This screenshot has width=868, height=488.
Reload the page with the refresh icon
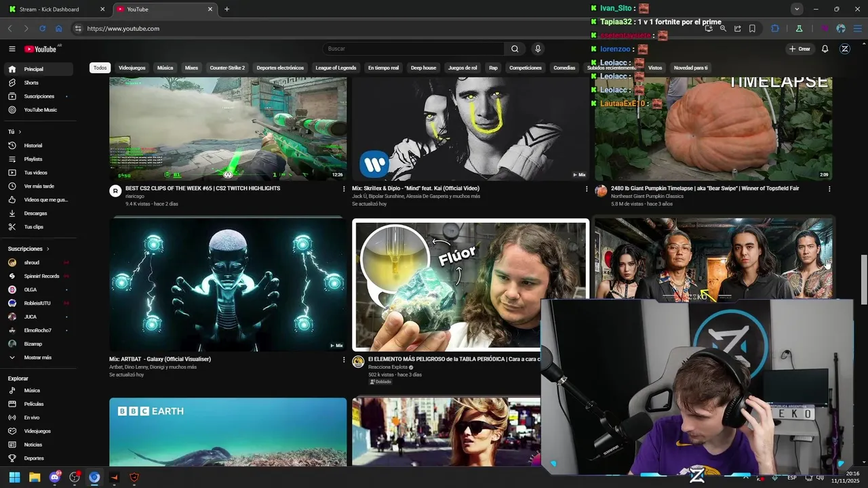click(x=42, y=28)
